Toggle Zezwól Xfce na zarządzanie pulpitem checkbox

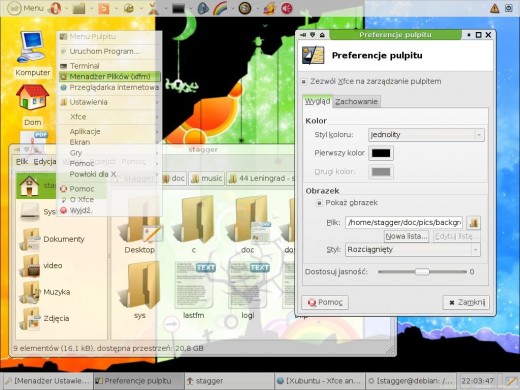pyautogui.click(x=304, y=82)
